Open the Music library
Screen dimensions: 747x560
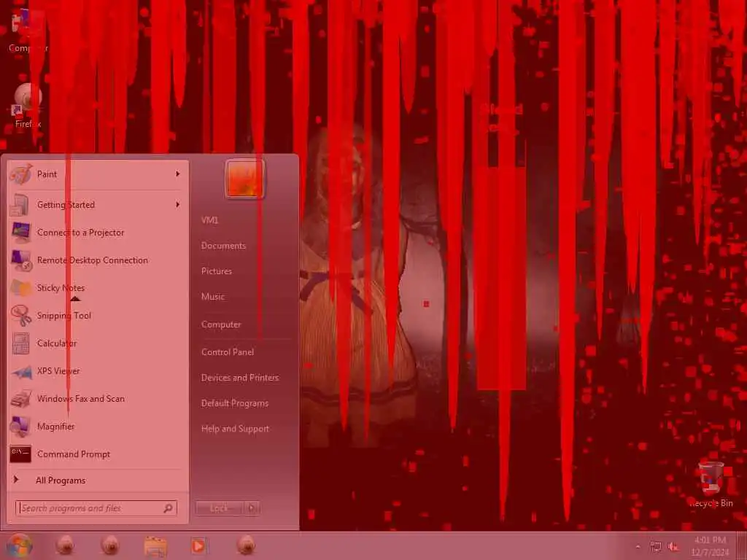pos(213,297)
